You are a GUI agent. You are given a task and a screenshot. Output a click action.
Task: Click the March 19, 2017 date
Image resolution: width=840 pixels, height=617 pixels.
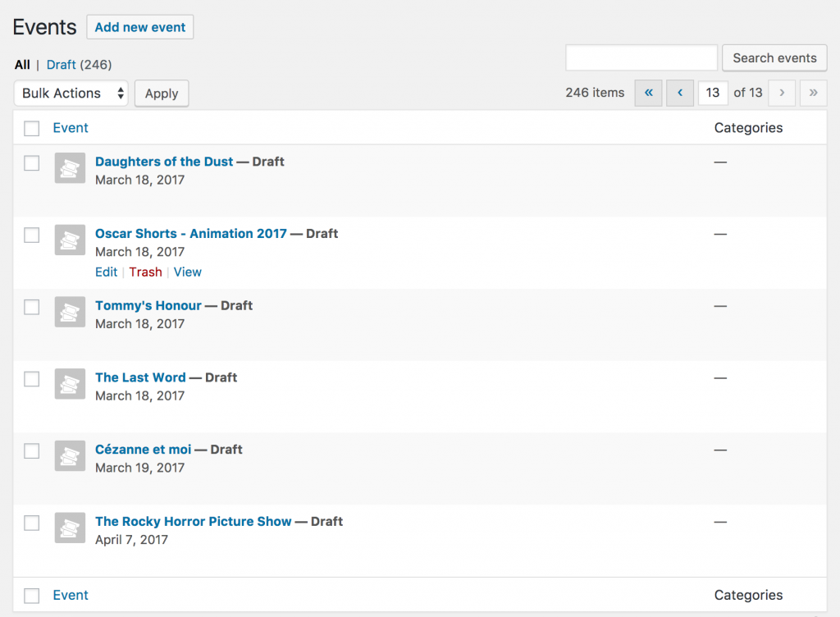click(139, 468)
